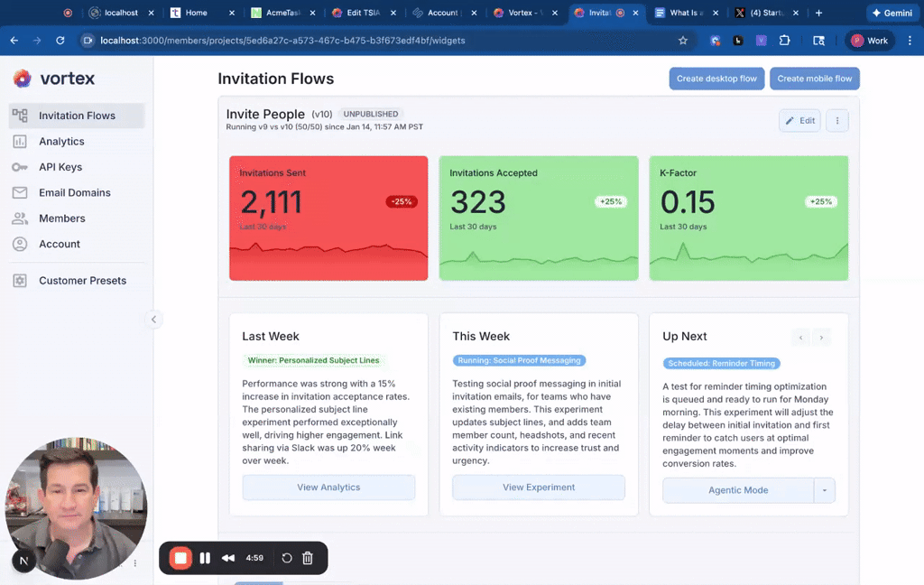Click the browser forward arrow
Image resolution: width=924 pixels, height=585 pixels.
(x=37, y=41)
